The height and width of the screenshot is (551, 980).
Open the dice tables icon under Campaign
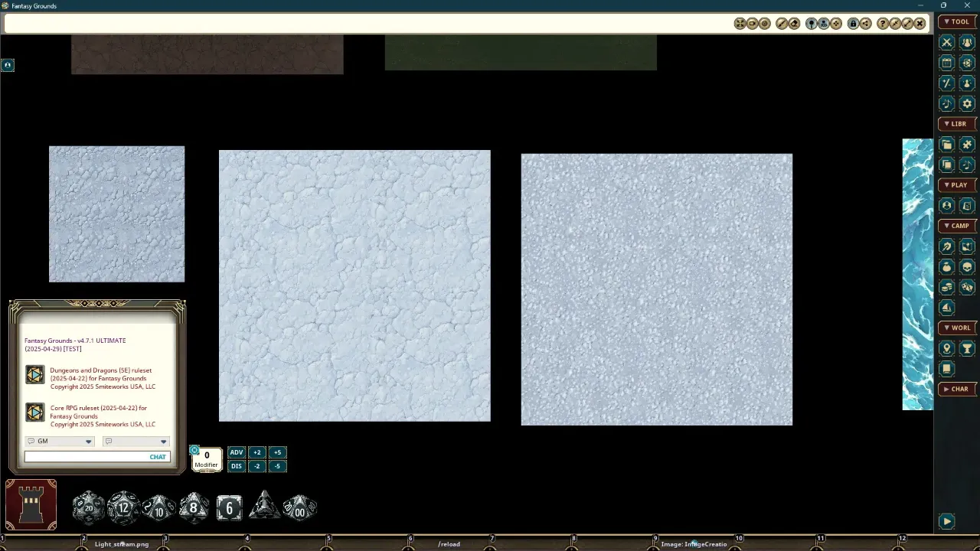pyautogui.click(x=967, y=287)
